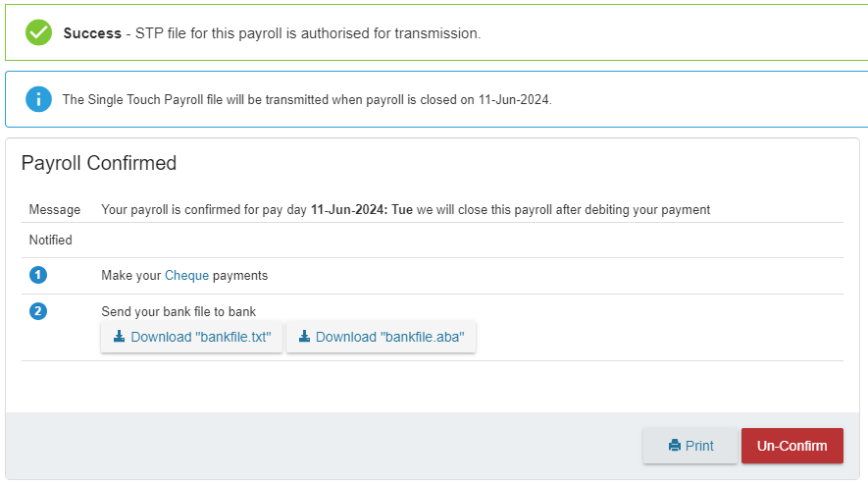The width and height of the screenshot is (868, 485).
Task: Click the Single Touch Payroll transmission notice
Action: pos(307,100)
